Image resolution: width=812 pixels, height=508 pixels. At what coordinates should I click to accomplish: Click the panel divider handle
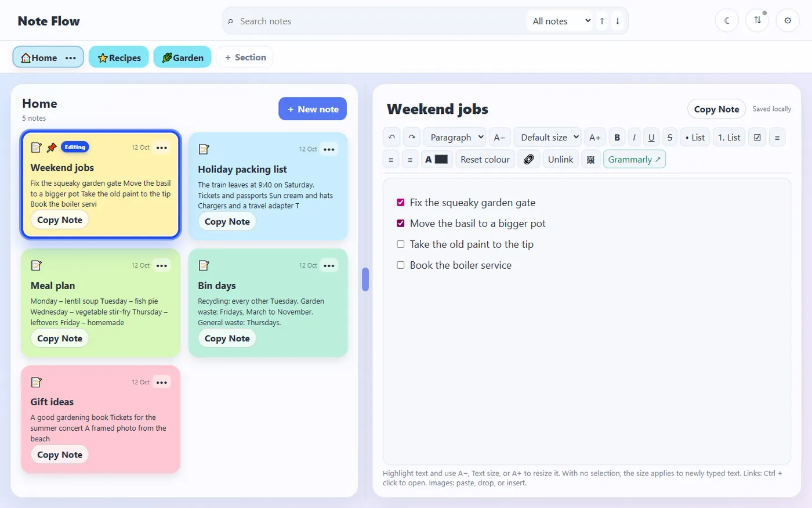tap(365, 279)
